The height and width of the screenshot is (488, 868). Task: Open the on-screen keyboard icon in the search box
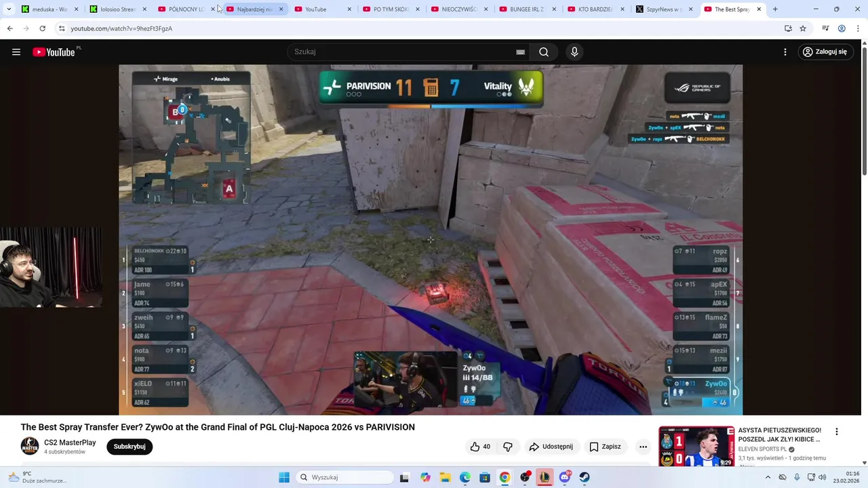point(520,52)
